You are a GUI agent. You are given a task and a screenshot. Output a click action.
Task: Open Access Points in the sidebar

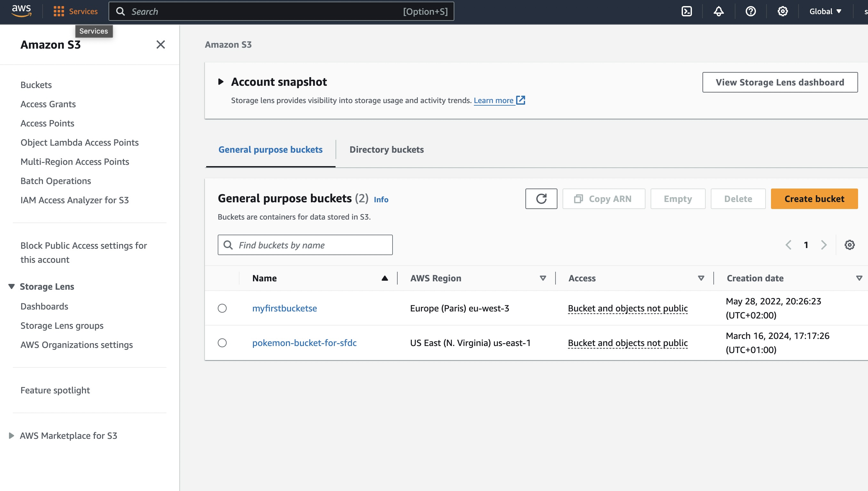tap(47, 123)
